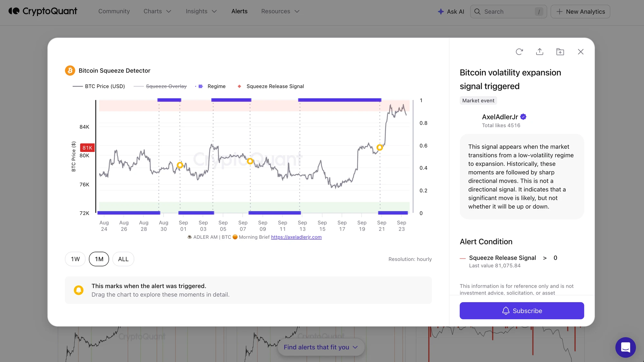The width and height of the screenshot is (644, 362).
Task: Expand the Resources menu
Action: (x=280, y=11)
